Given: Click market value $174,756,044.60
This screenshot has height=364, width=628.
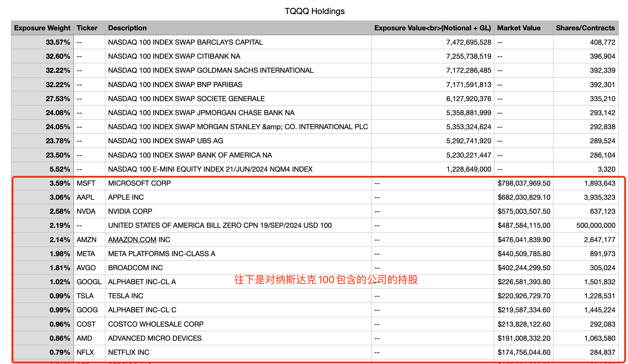Looking at the screenshot, I should click(x=524, y=352).
